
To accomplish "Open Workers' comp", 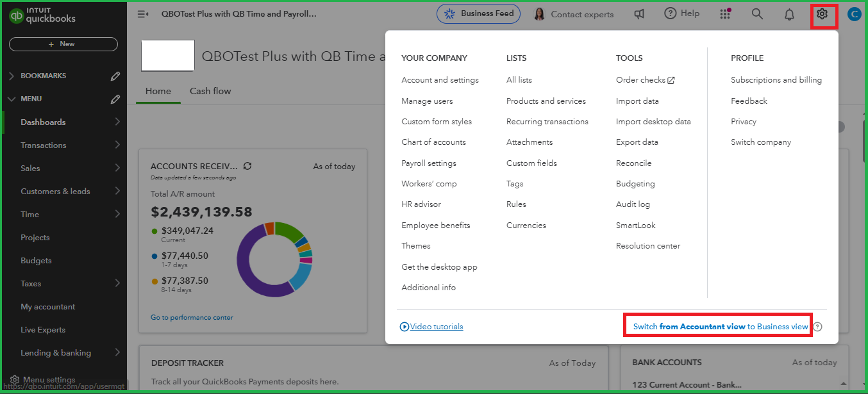I will (x=430, y=184).
